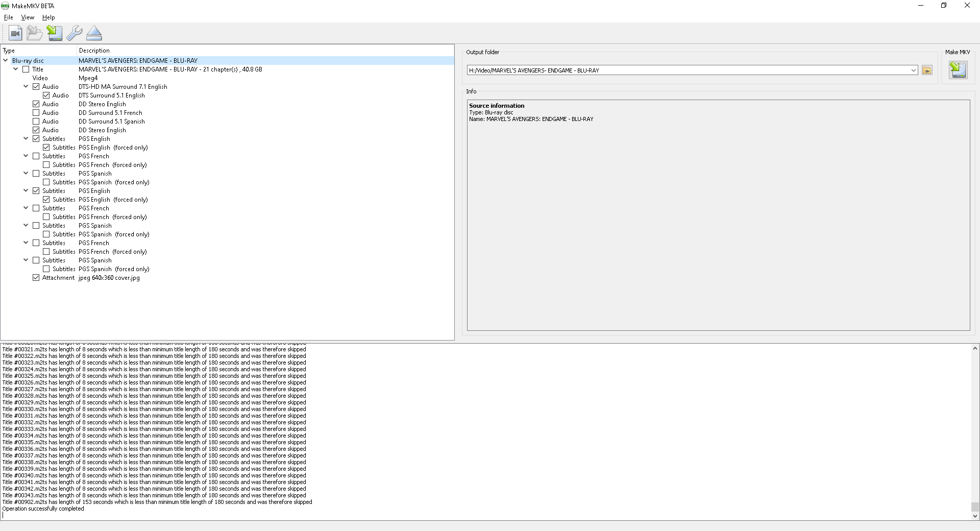980x531 pixels.
Task: Collapse the first PGS English Subtitles node
Action: (26, 138)
